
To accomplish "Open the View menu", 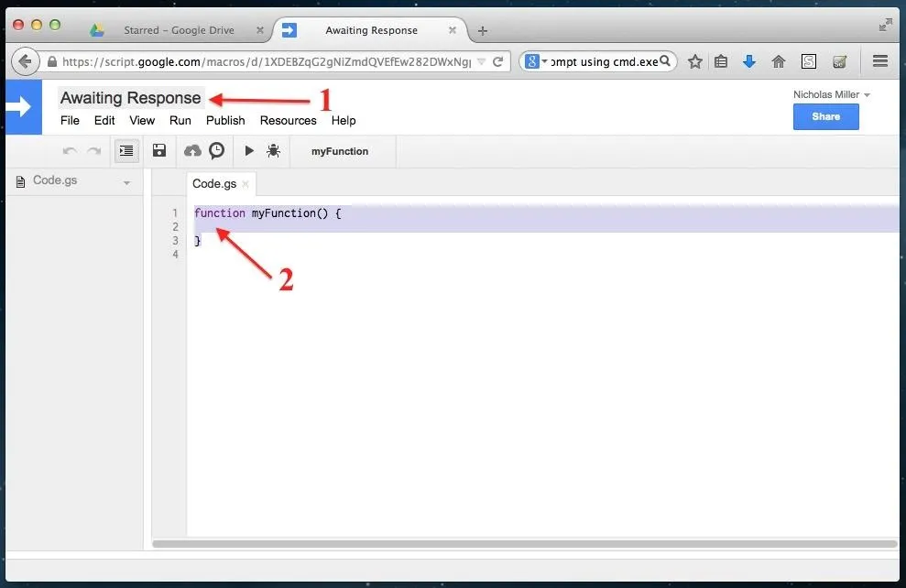I will click(142, 120).
